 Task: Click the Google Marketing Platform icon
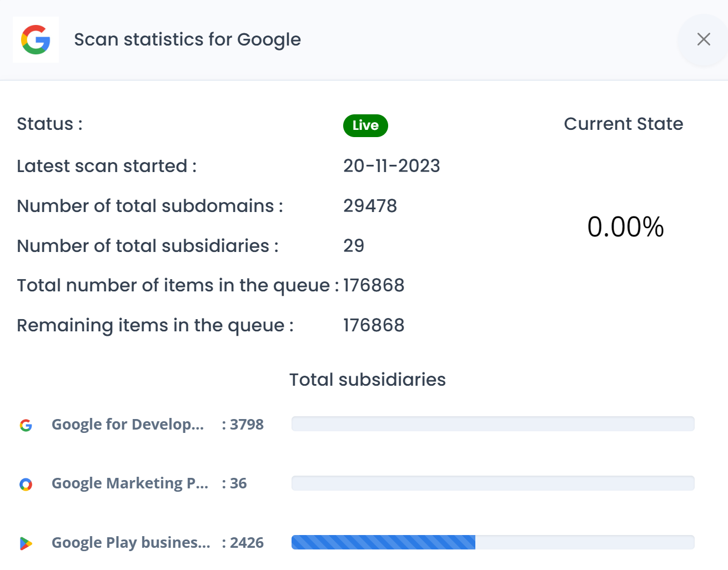26,485
